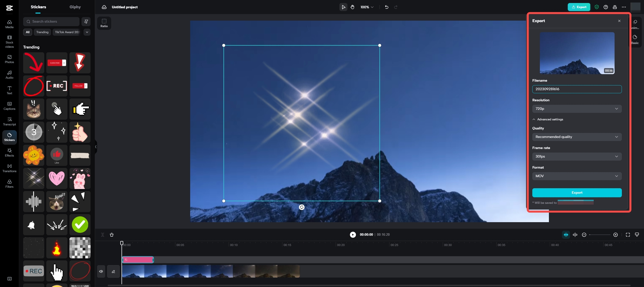This screenshot has width=644, height=287.
Task: Open the Resolution 720p dropdown
Action: pos(577,109)
